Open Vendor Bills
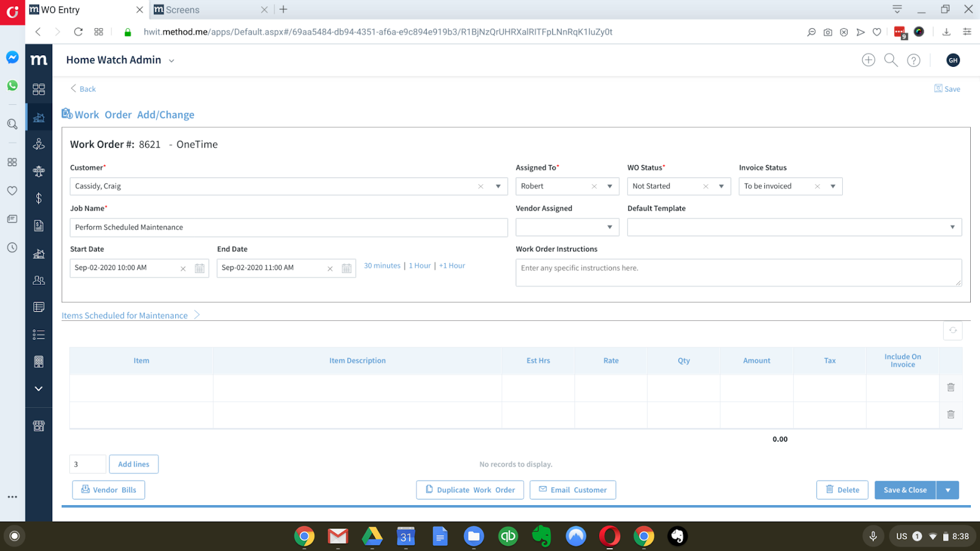Viewport: 980px width, 551px height. 108,490
